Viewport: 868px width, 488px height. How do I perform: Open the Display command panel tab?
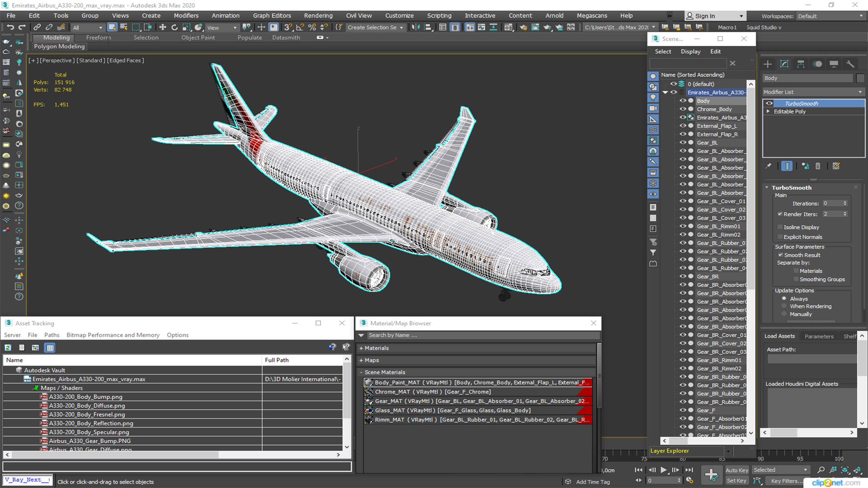click(834, 64)
